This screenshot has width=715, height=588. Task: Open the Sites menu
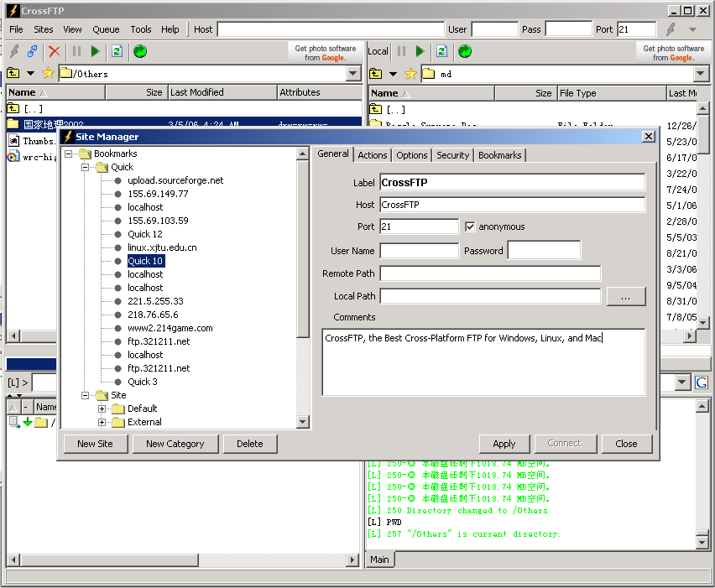[x=44, y=29]
